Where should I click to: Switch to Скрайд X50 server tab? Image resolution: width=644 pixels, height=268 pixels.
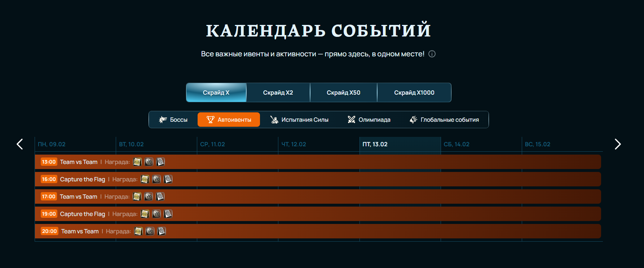[343, 92]
